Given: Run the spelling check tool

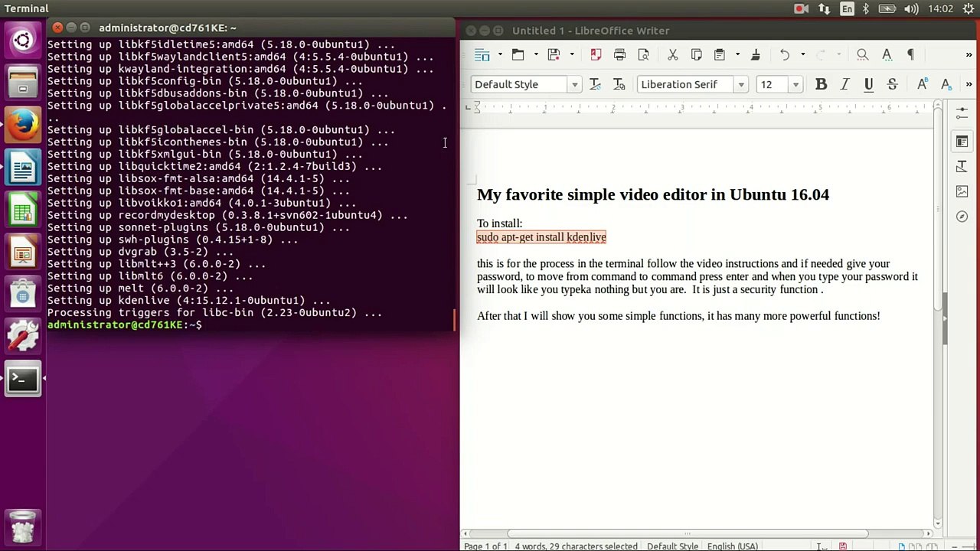Looking at the screenshot, I should coord(887,54).
